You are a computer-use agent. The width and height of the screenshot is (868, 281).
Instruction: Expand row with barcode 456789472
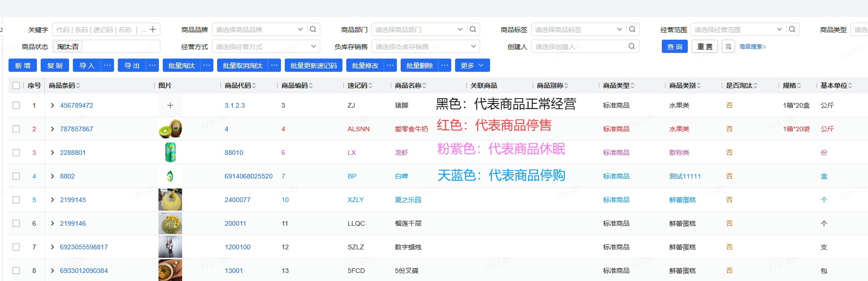[52, 105]
